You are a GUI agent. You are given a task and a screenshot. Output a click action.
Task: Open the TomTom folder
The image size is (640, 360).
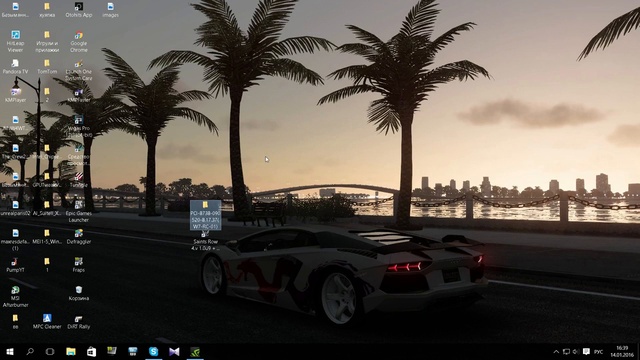pos(47,67)
